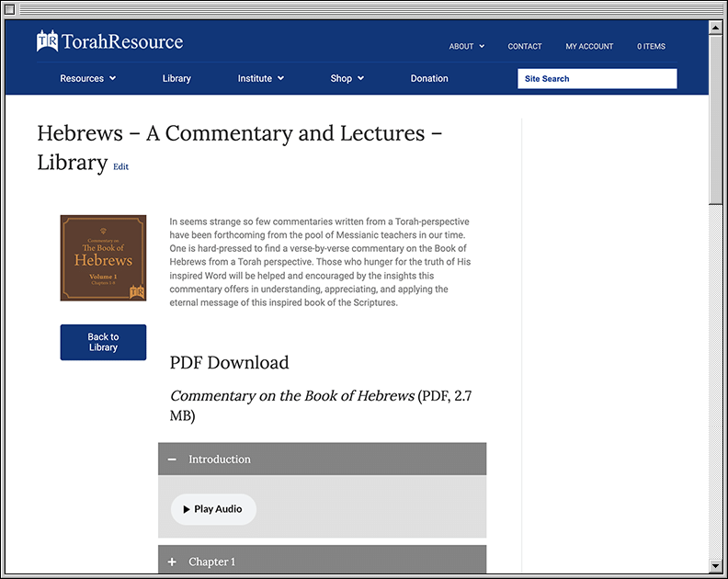
Task: Download Commentary on the Book of Hebrews PDF
Action: (291, 396)
